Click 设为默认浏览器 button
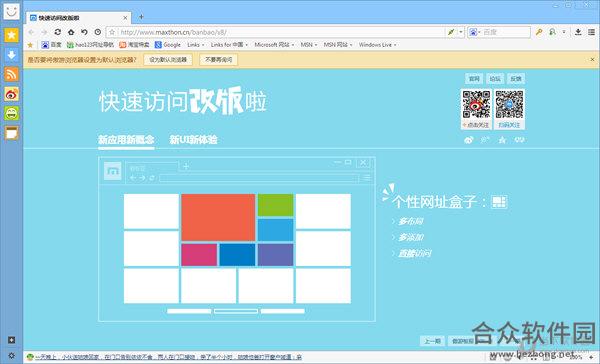Image resolution: width=600 pixels, height=364 pixels. tap(168, 60)
